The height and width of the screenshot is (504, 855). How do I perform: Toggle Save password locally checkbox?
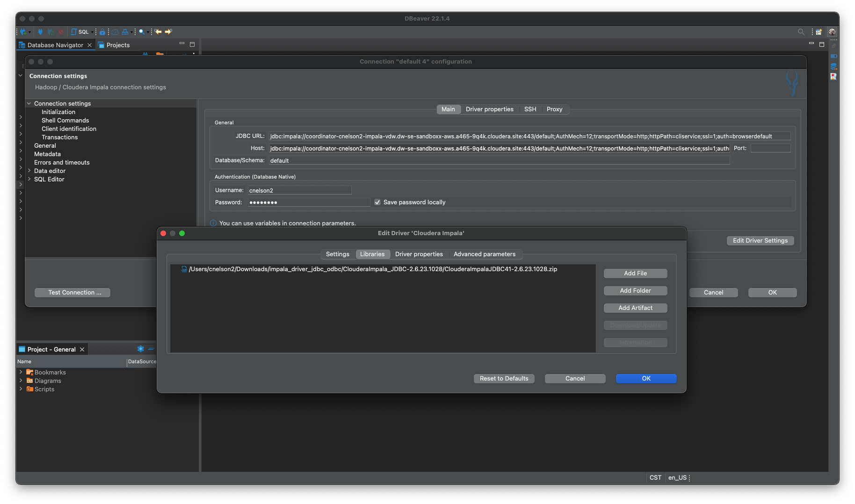point(377,202)
